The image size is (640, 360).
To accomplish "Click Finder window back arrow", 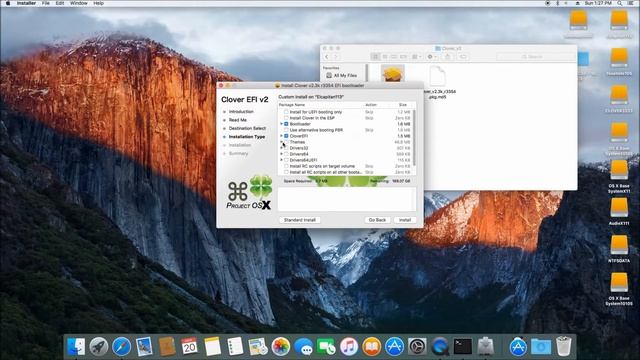I will [x=327, y=57].
